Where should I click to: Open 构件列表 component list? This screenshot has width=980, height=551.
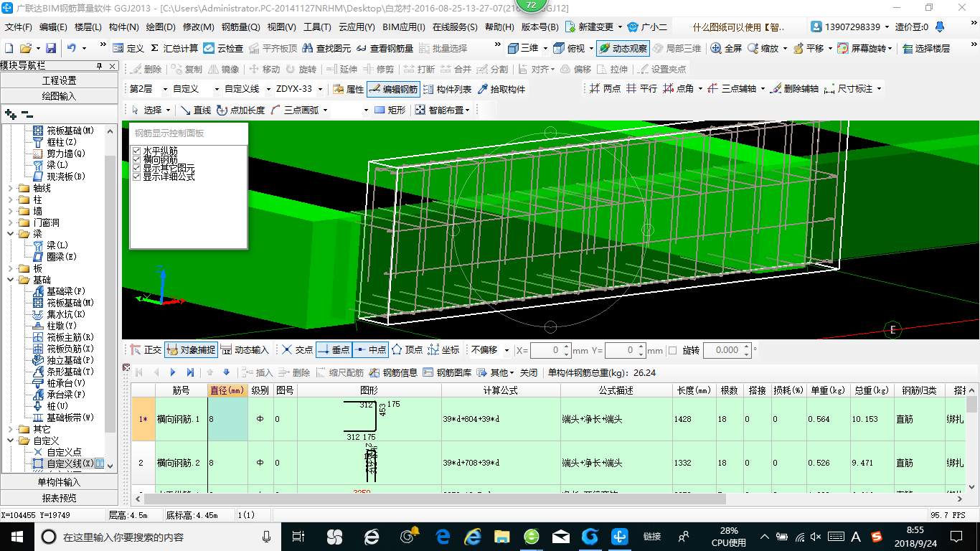tap(446, 89)
